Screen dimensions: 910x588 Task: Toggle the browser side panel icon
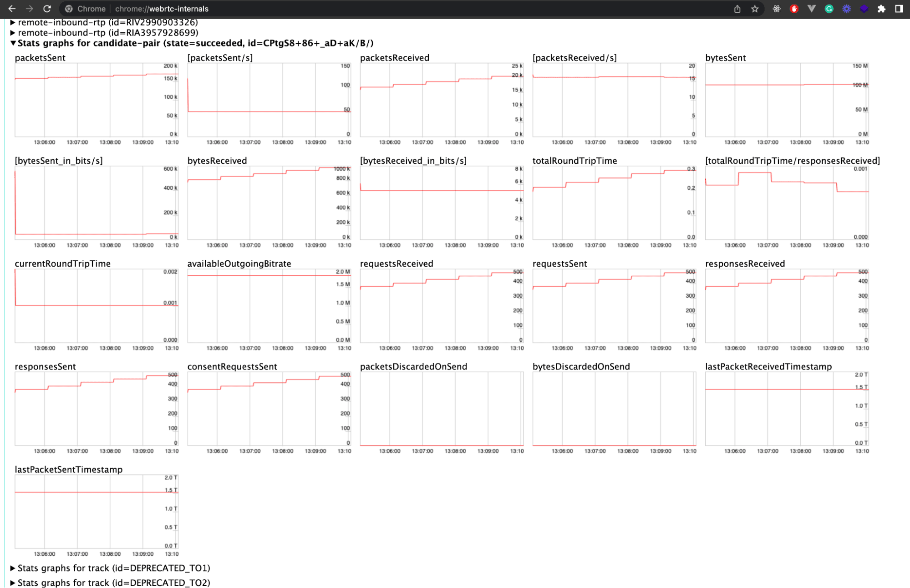[x=899, y=9]
